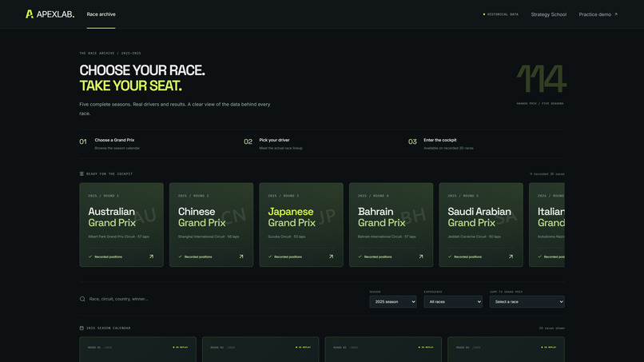Image resolution: width=644 pixels, height=362 pixels.
Task: Click arrow icon on Saudi Arabian Grand Prix card
Action: (511, 257)
